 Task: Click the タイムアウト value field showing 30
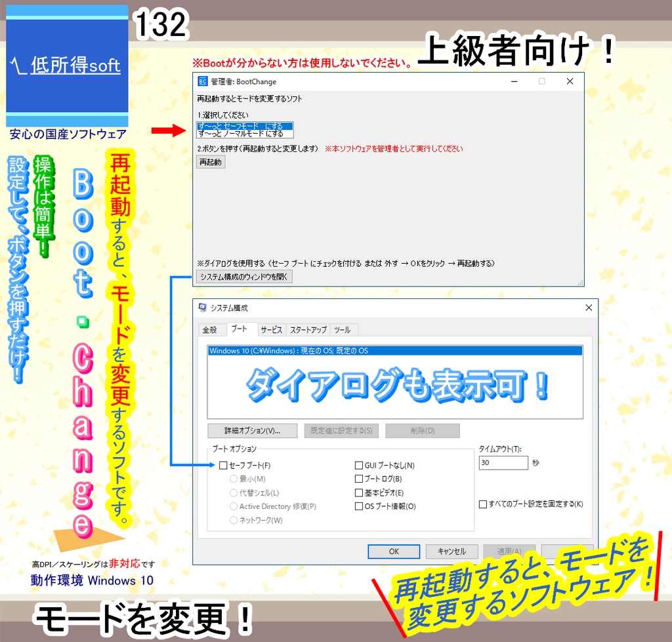click(503, 462)
